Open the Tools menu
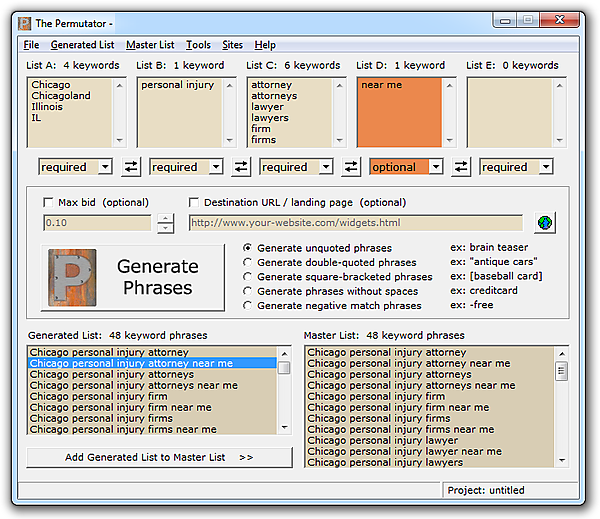Viewport: 600px width, 519px height. tap(198, 45)
